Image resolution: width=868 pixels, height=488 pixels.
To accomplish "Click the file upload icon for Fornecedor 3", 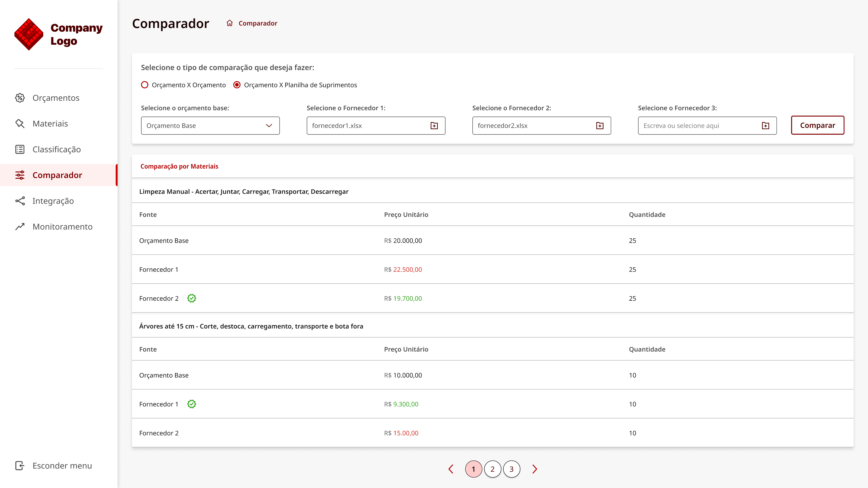I will point(766,126).
